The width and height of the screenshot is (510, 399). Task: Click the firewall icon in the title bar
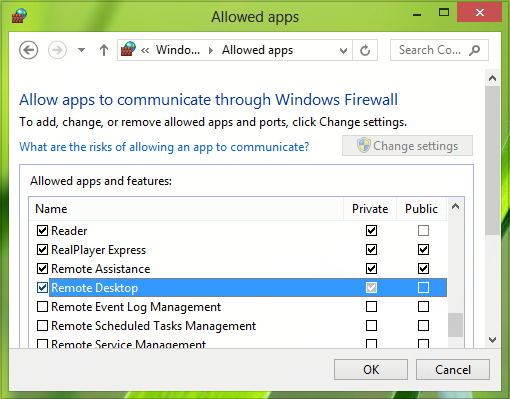pos(19,15)
